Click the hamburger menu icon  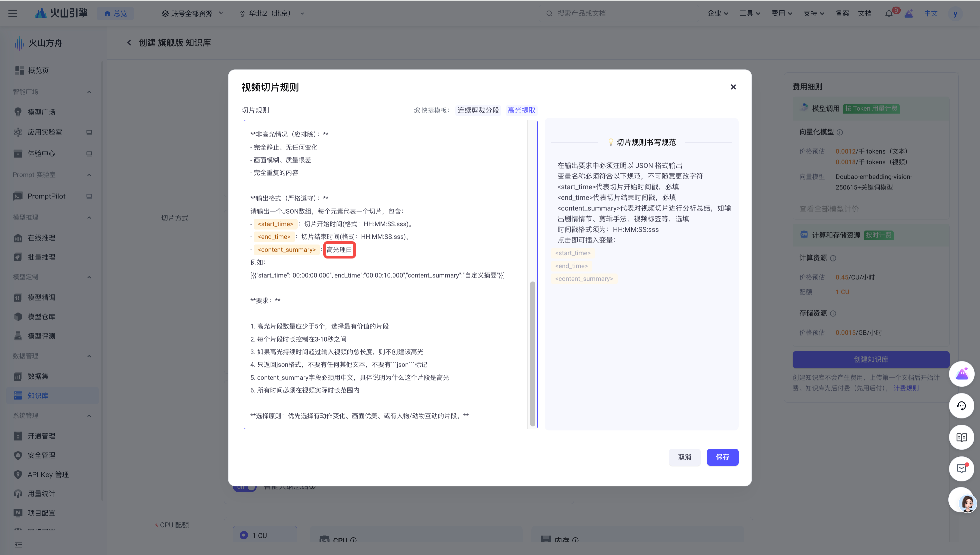point(13,13)
